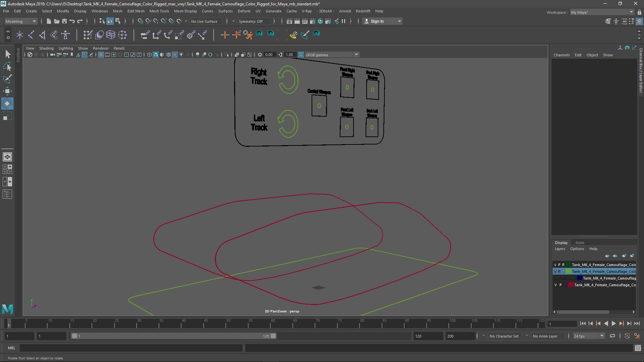Click the Create Lattice shelf icon
The height and width of the screenshot is (362, 644).
point(110,35)
